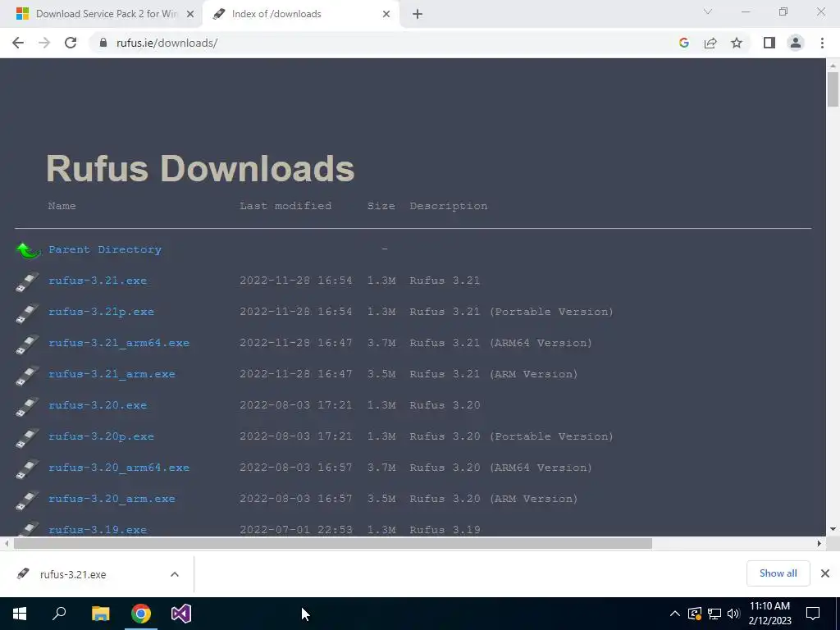Close the downloads bar
The width and height of the screenshot is (840, 630).
tap(825, 573)
